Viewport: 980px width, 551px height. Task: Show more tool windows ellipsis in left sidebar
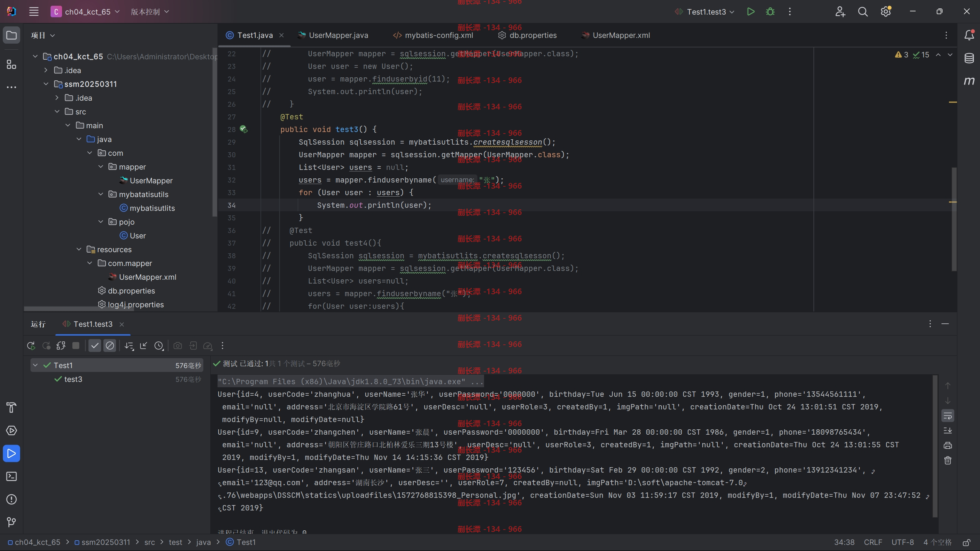coord(11,87)
